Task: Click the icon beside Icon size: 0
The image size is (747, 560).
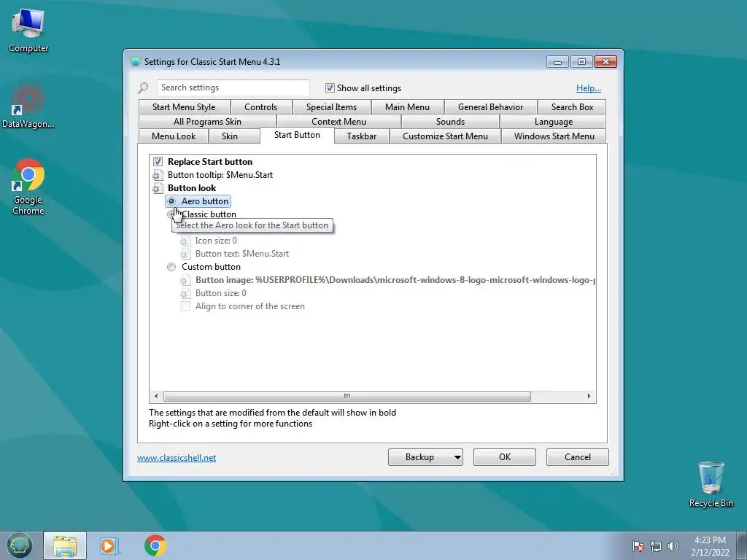Action: (185, 241)
